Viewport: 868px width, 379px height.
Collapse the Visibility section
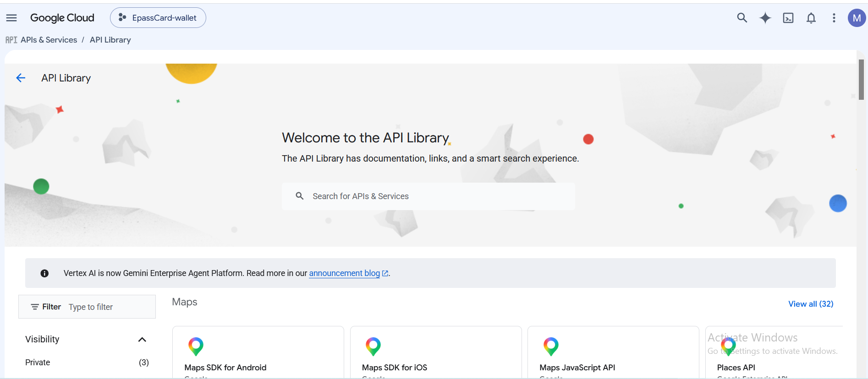tap(142, 339)
